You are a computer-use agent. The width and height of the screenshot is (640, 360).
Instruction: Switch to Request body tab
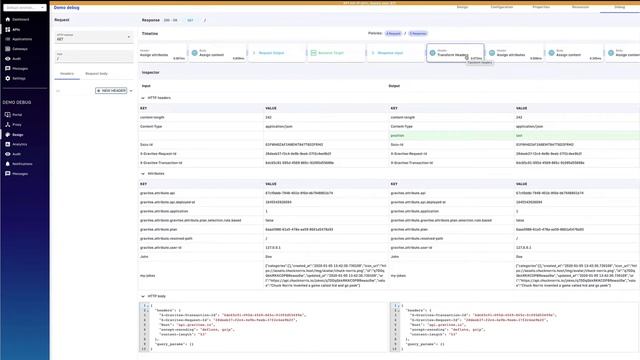[96, 74]
